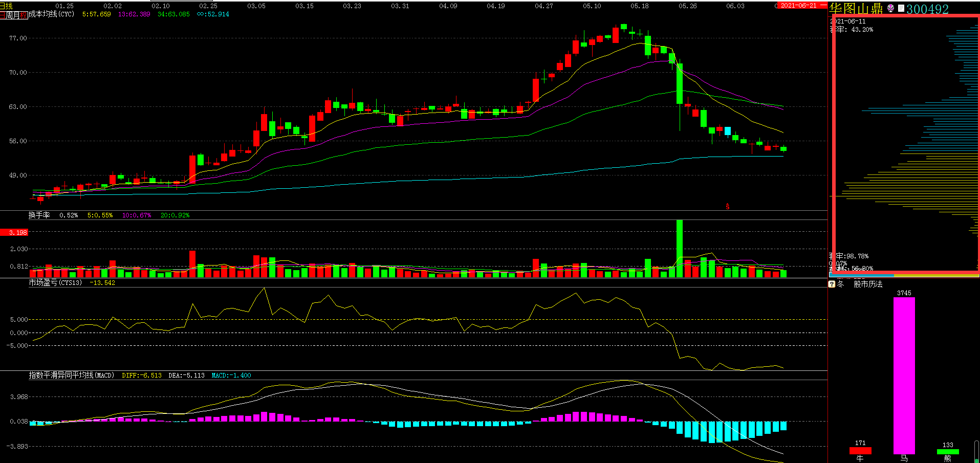Click the 01.25 date on the time axis
This screenshot has width=980, height=463.
pos(64,6)
